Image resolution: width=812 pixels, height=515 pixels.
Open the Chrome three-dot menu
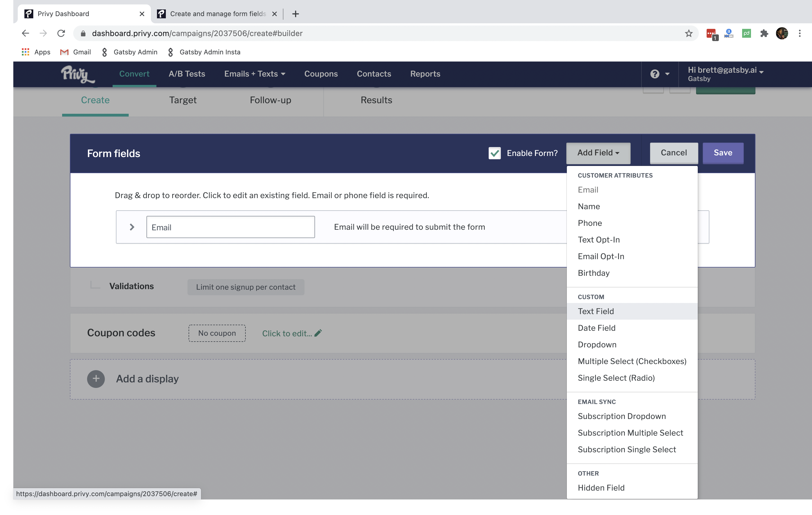coord(800,33)
